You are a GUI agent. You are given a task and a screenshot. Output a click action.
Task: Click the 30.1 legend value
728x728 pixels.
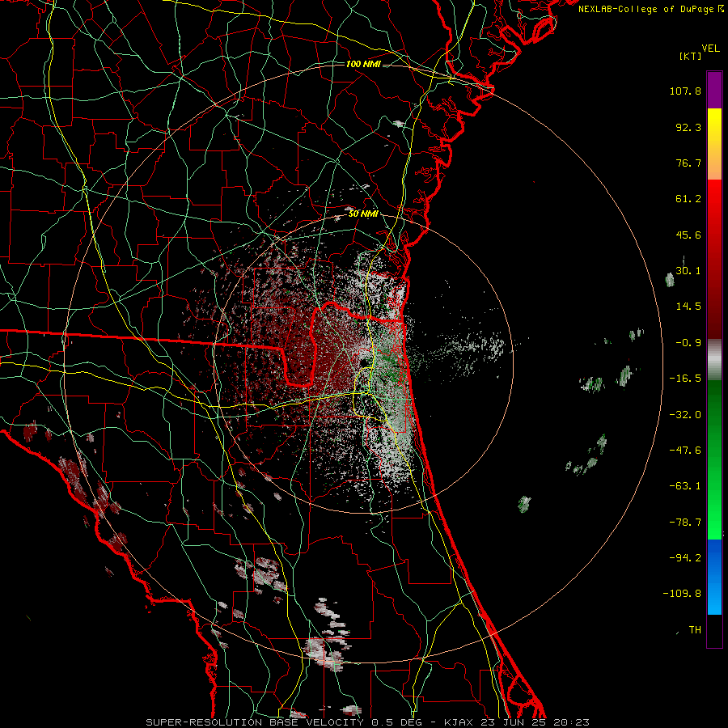[688, 271]
